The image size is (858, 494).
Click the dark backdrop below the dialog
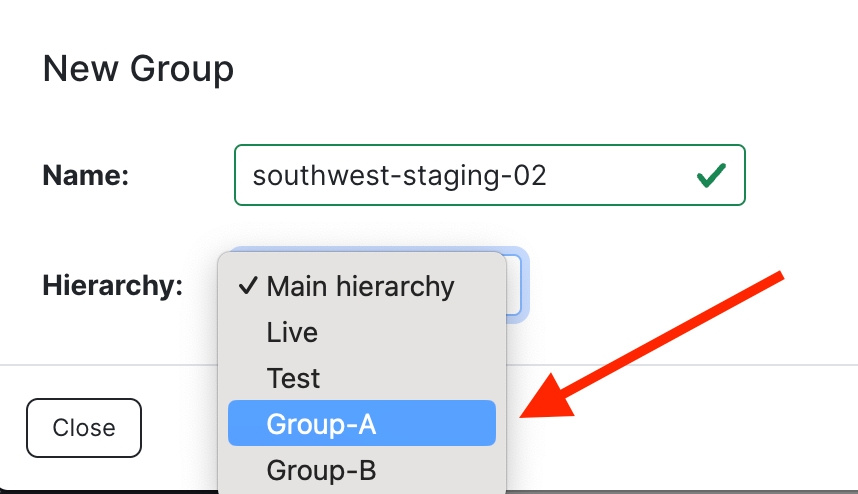100,491
